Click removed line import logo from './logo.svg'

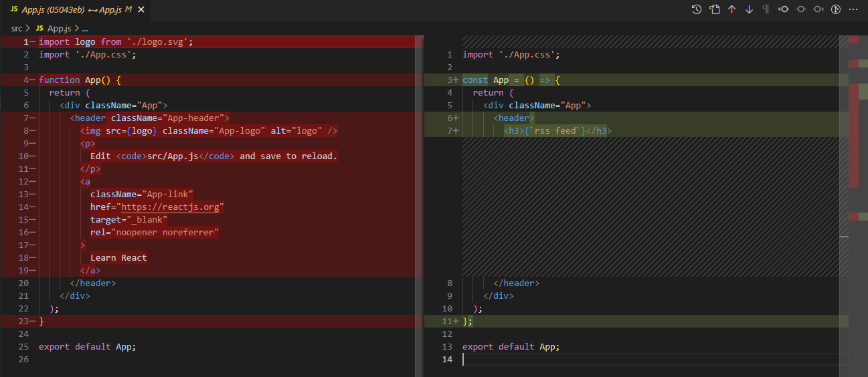[x=116, y=41]
